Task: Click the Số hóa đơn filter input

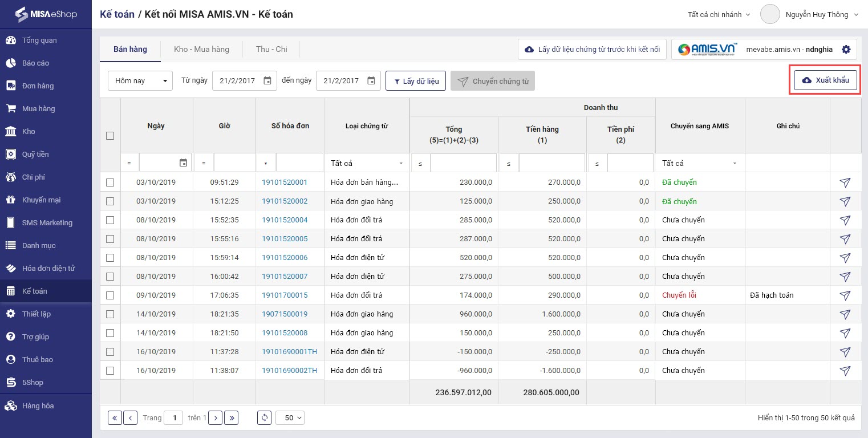Action: click(x=299, y=163)
